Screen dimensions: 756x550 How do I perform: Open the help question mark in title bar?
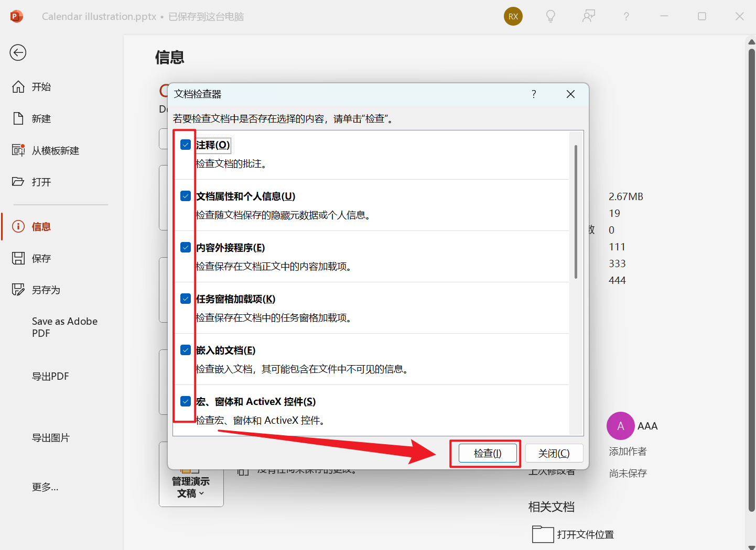(627, 16)
